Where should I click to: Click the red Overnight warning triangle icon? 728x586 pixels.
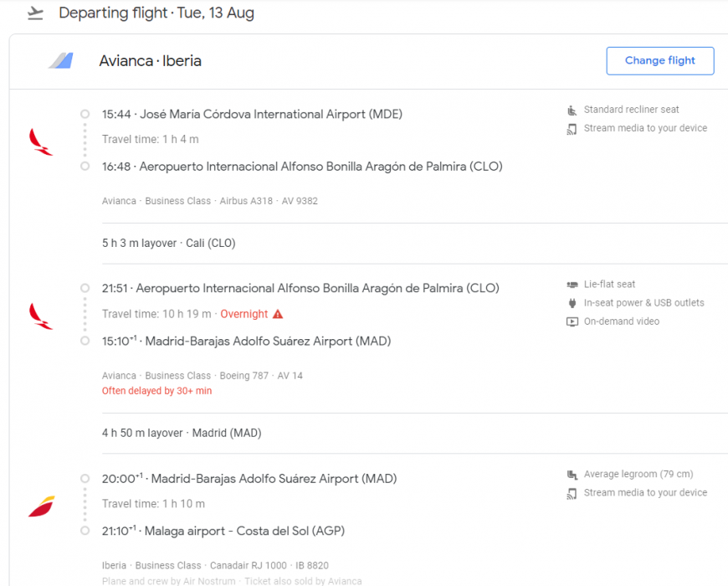(x=278, y=315)
